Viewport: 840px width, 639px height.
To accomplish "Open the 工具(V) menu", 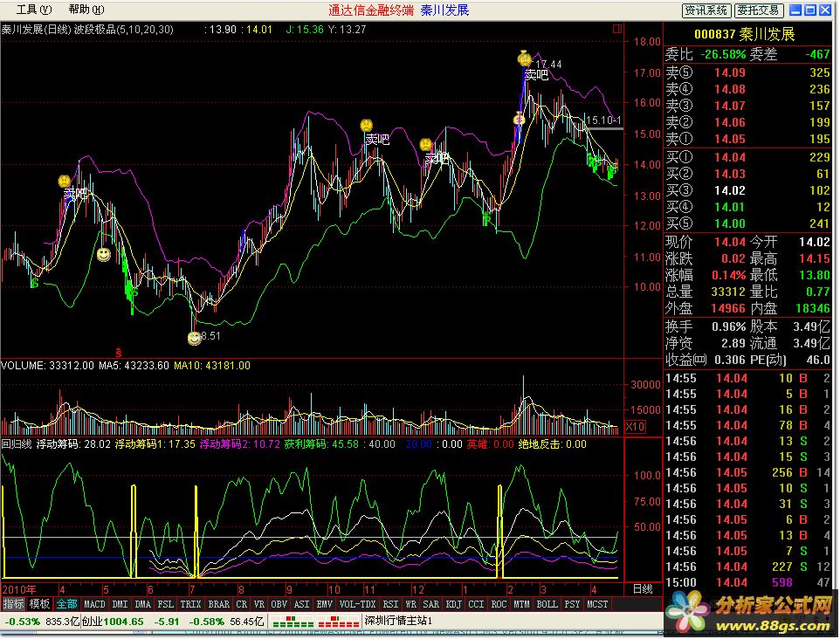I will [34, 10].
